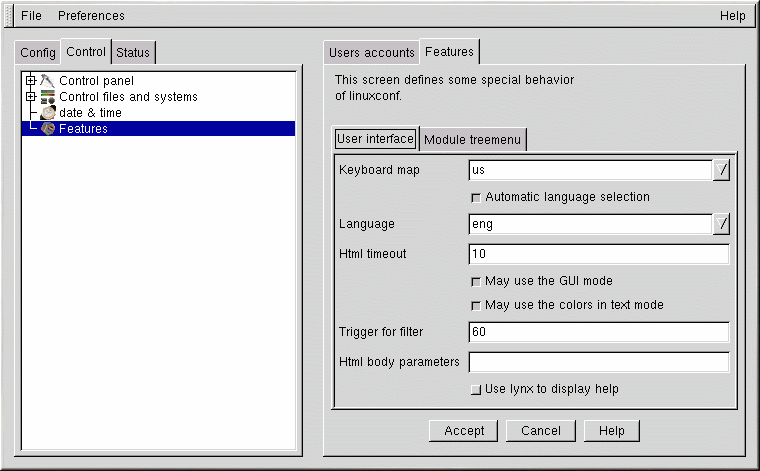Switch to the Module treemenu tab

[x=472, y=140]
